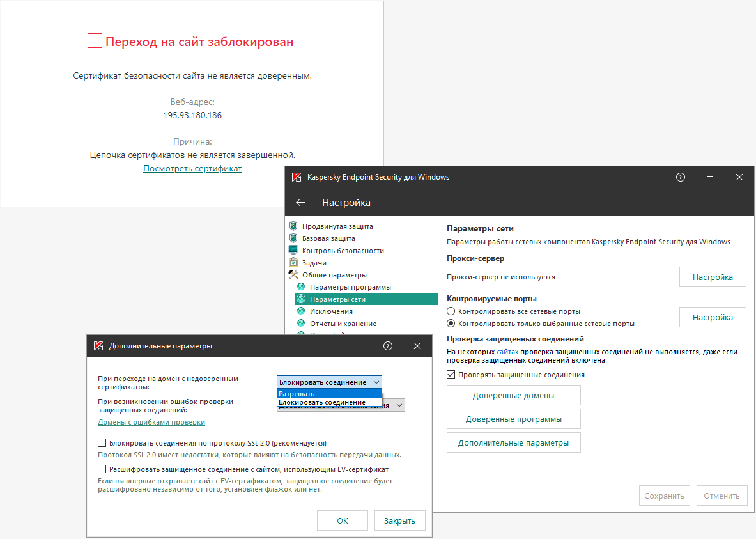Open Посмотреть сертификат link
This screenshot has width=756, height=539.
[x=192, y=168]
